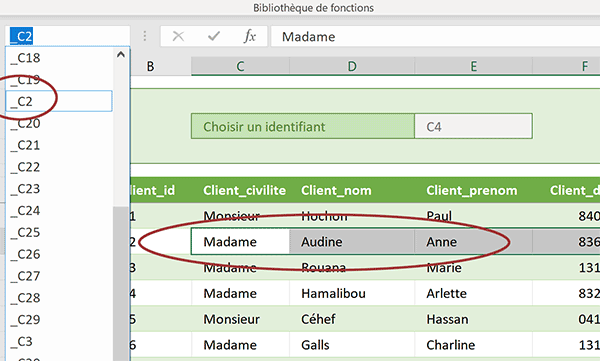Select _C22 in the names list
Image resolution: width=600 pixels, height=361 pixels.
(x=59, y=167)
